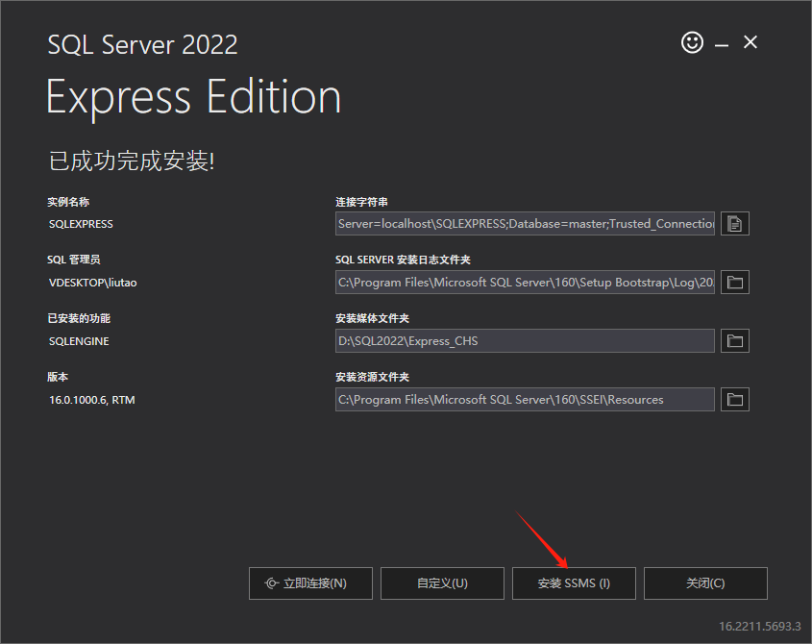This screenshot has width=812, height=644.
Task: Click the instance name SQLEXPRESS
Action: (81, 224)
